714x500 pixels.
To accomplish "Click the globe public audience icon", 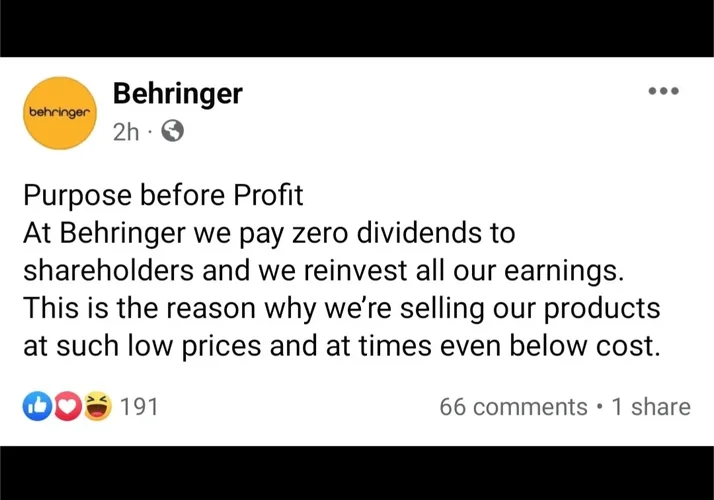I will click(172, 131).
